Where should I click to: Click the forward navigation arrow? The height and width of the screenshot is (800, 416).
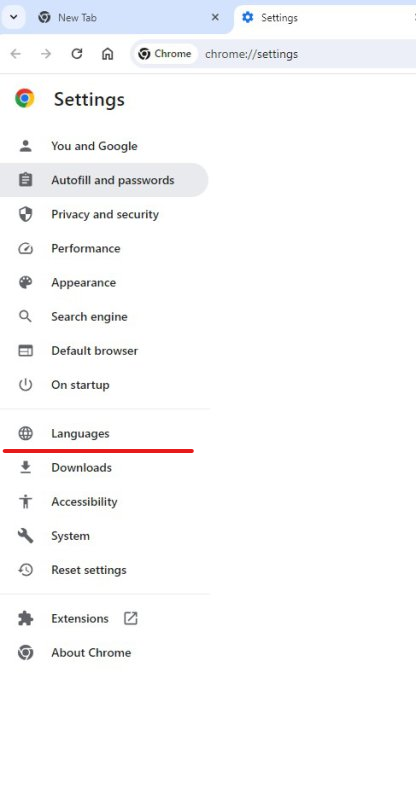click(x=46, y=54)
